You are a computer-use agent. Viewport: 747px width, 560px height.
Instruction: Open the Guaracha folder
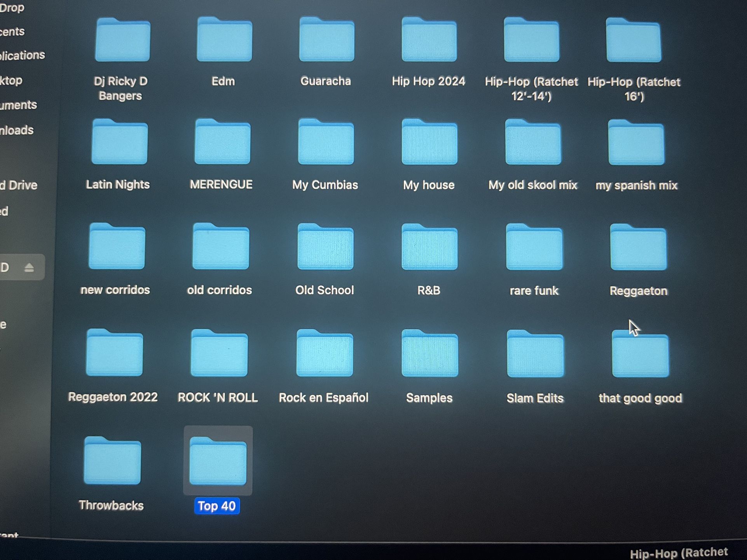click(326, 40)
